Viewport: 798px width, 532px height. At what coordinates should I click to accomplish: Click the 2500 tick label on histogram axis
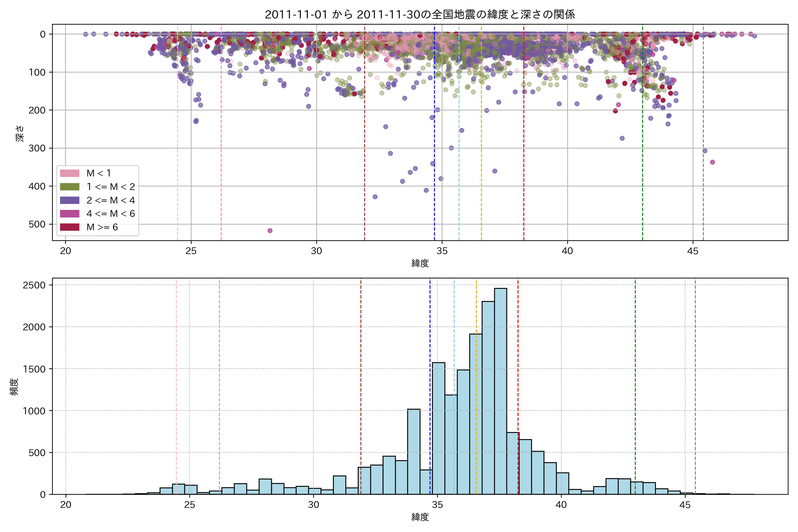click(34, 285)
